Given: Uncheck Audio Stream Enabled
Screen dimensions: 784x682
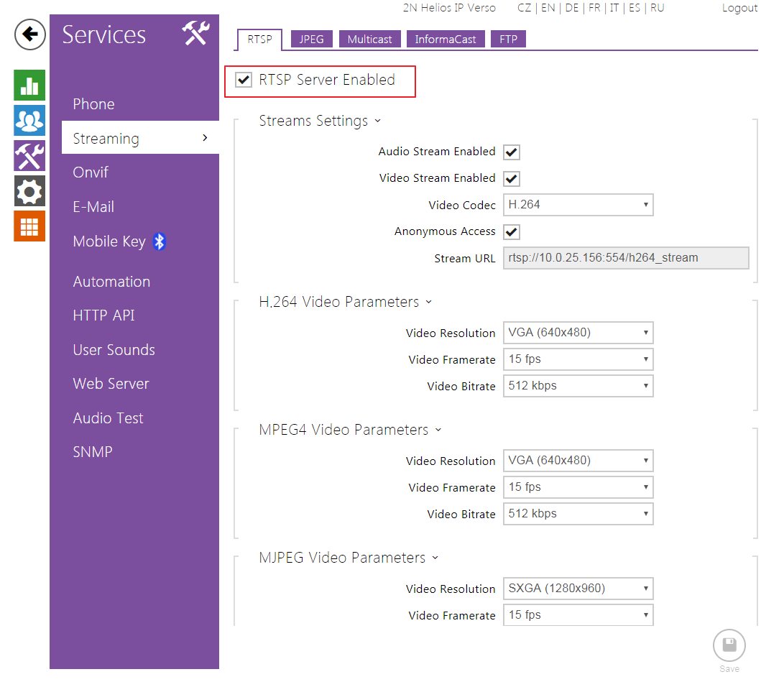Looking at the screenshot, I should pyautogui.click(x=512, y=152).
